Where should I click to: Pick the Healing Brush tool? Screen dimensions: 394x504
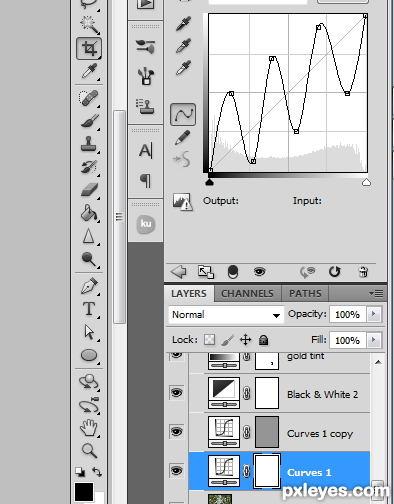(x=89, y=98)
